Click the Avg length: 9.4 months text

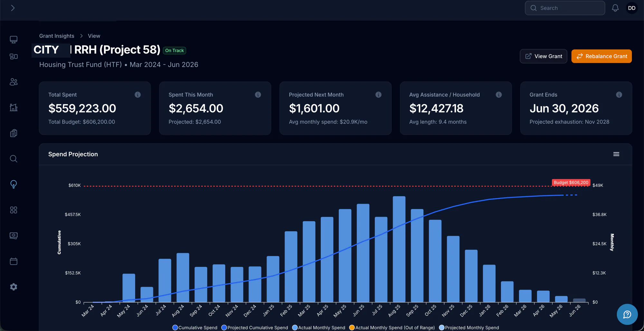438,122
